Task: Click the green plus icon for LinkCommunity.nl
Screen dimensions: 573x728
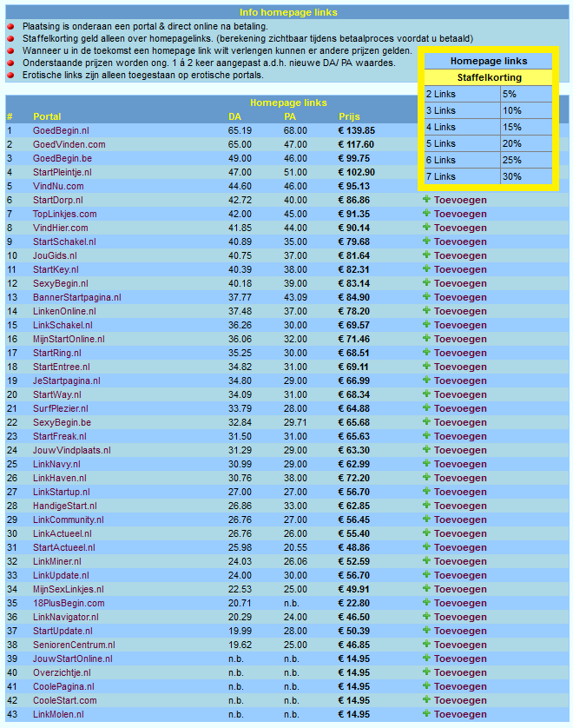Action: point(426,520)
